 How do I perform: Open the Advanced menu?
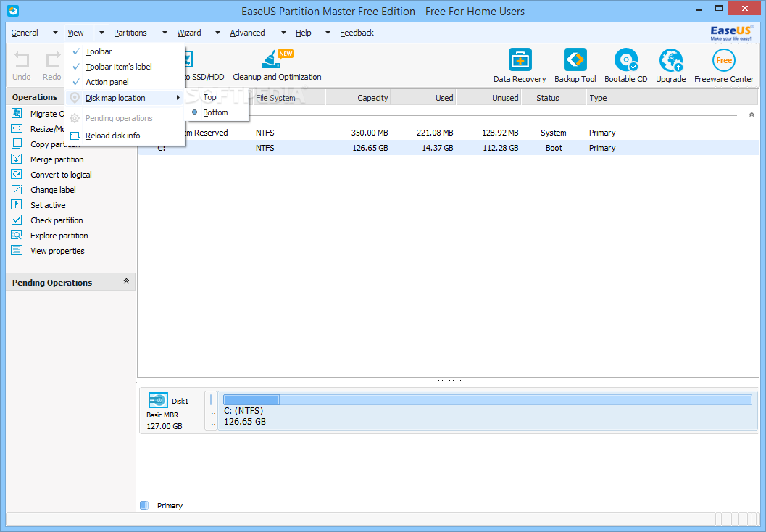click(248, 33)
